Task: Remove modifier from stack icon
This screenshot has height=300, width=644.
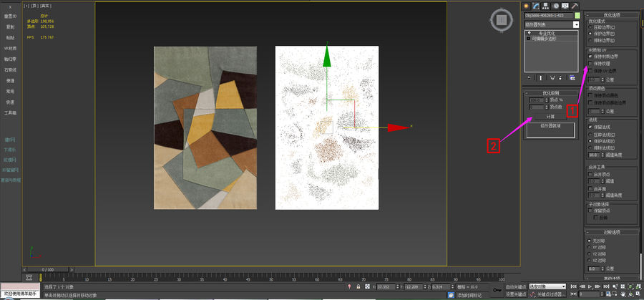Action: pos(560,77)
